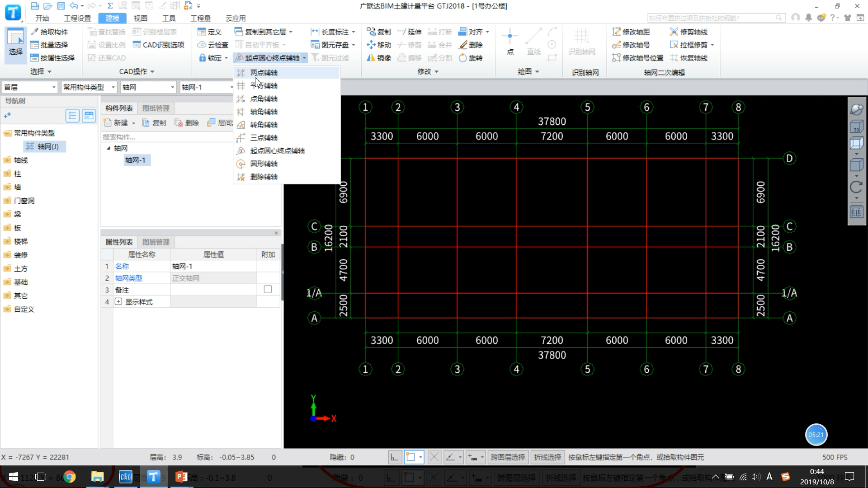Viewport: 868px width, 488px height.
Task: Select 两点辅轴 menu item
Action: point(287,72)
